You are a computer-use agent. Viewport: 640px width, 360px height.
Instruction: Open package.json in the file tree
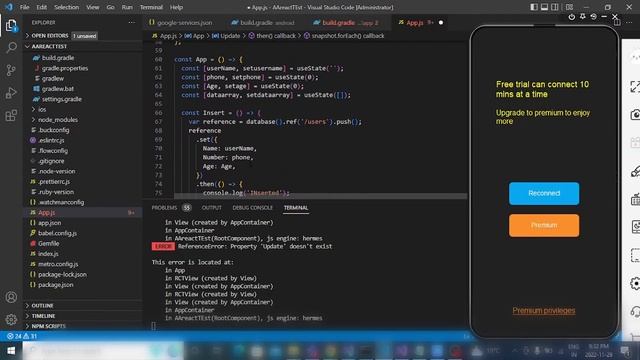(x=56, y=285)
